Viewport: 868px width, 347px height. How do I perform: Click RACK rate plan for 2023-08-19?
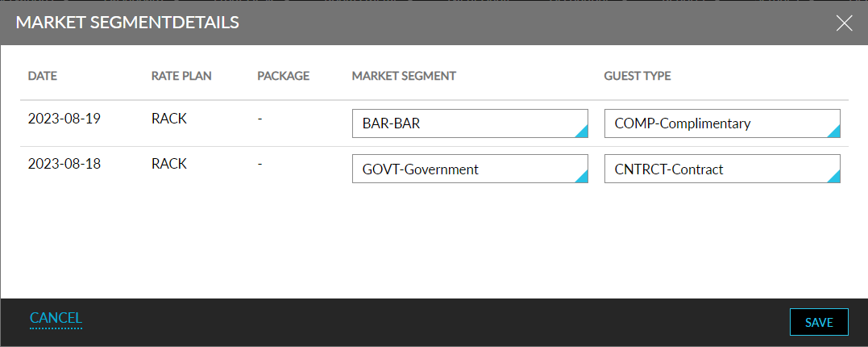click(169, 119)
